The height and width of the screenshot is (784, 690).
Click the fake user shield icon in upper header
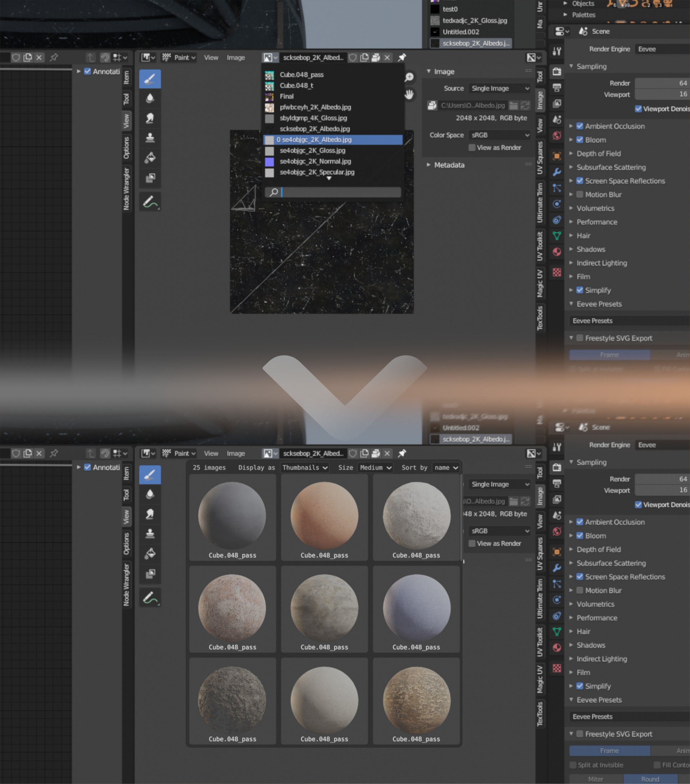click(353, 57)
